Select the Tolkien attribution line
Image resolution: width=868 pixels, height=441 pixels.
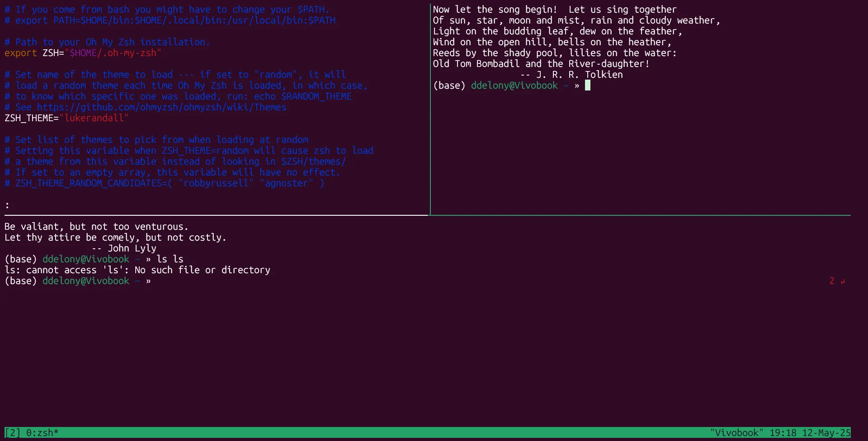pyautogui.click(x=572, y=75)
